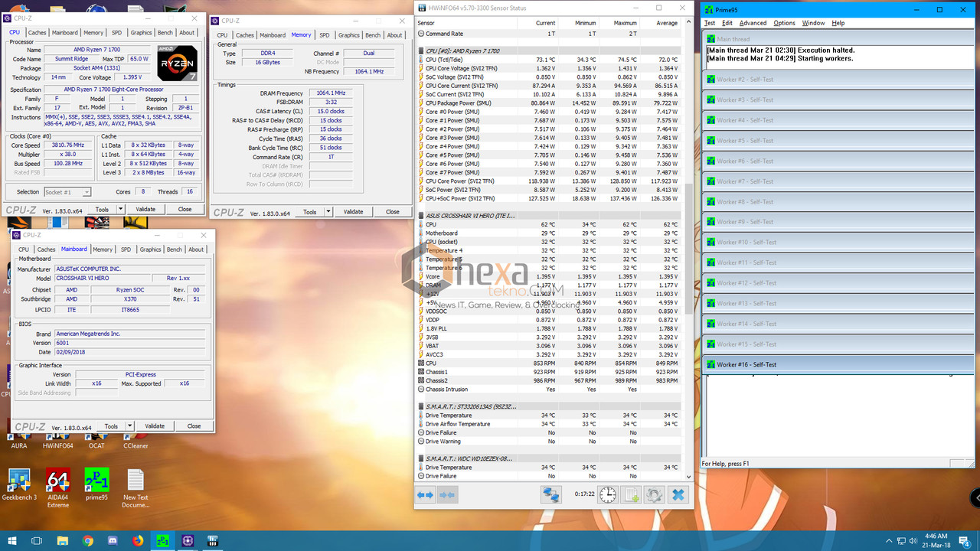Screen dimensions: 980x551
Task: Click HWiNFO expand columns arrows button
Action: (x=425, y=495)
